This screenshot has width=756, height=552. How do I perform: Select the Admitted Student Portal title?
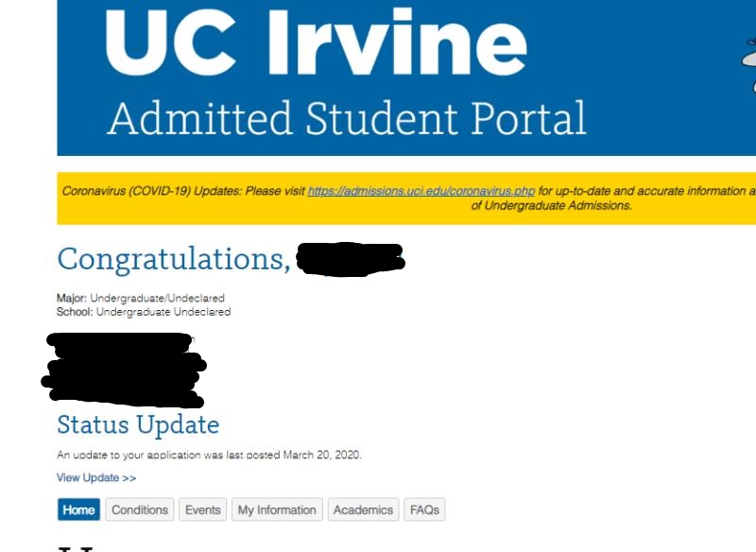(346, 118)
